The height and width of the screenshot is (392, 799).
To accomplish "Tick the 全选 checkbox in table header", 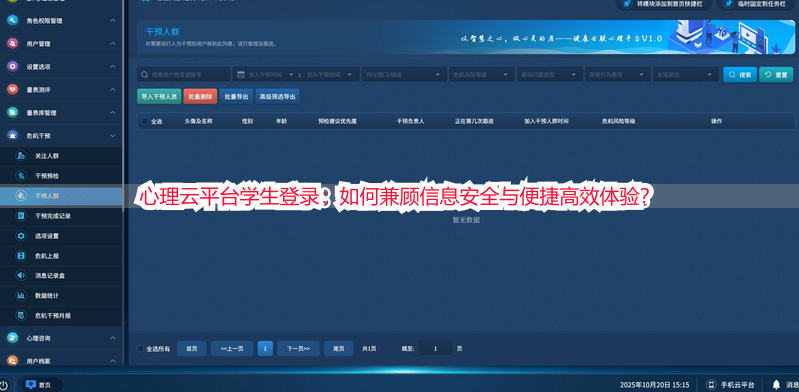I will [145, 121].
